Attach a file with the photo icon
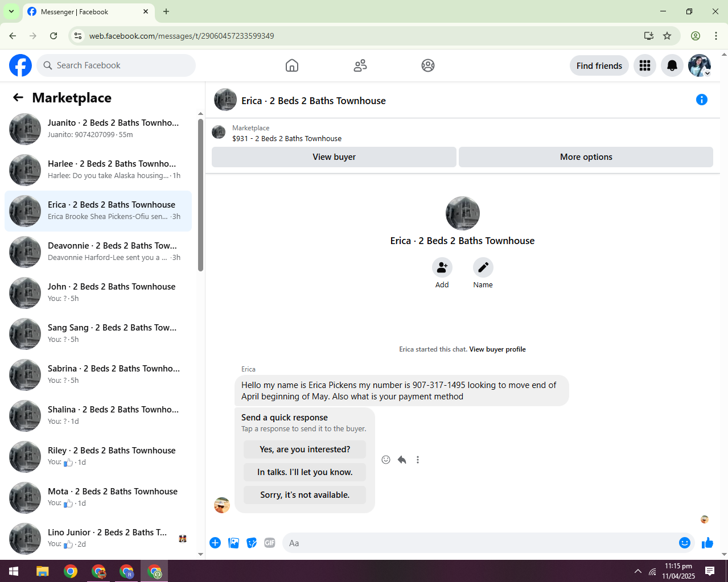The image size is (728, 582). (233, 543)
